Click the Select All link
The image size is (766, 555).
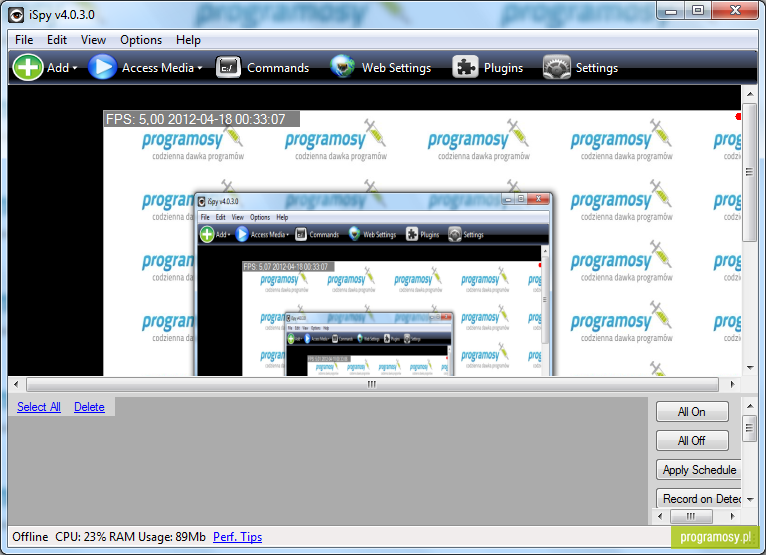[x=39, y=407]
